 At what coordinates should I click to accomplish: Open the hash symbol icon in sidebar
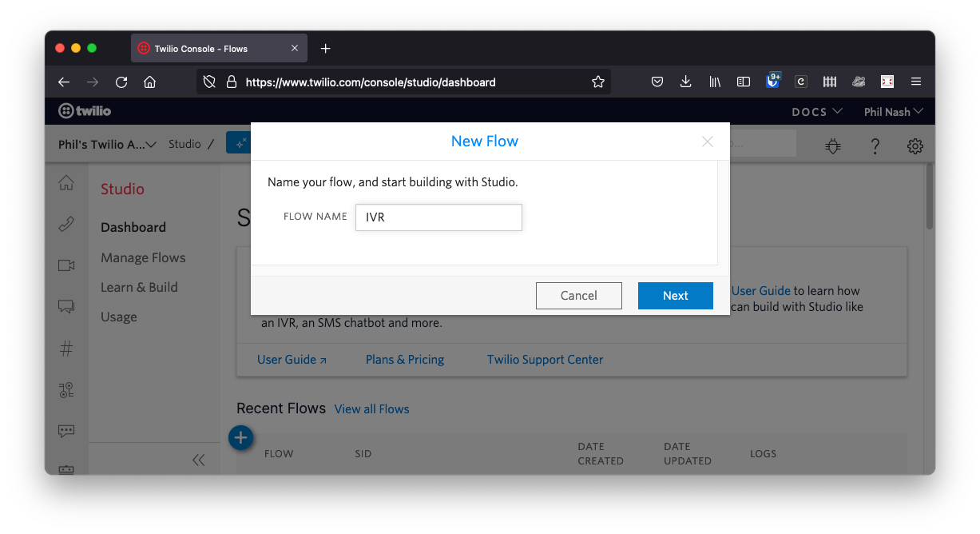coord(66,349)
